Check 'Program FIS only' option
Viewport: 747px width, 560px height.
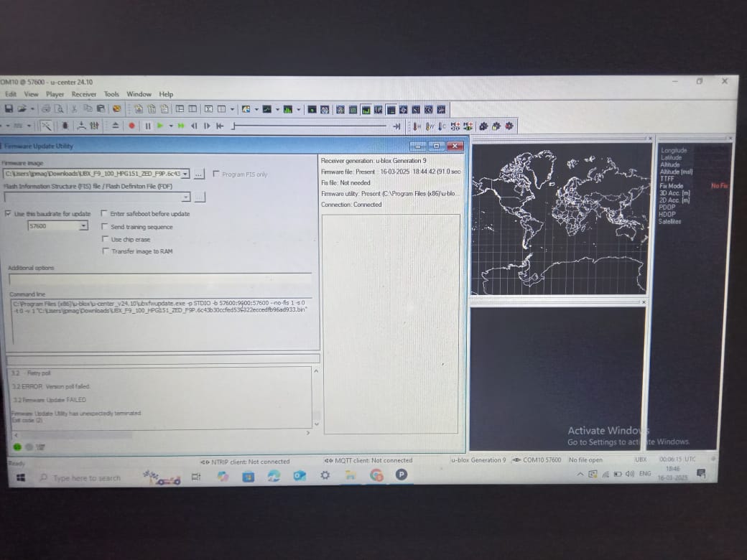point(215,174)
